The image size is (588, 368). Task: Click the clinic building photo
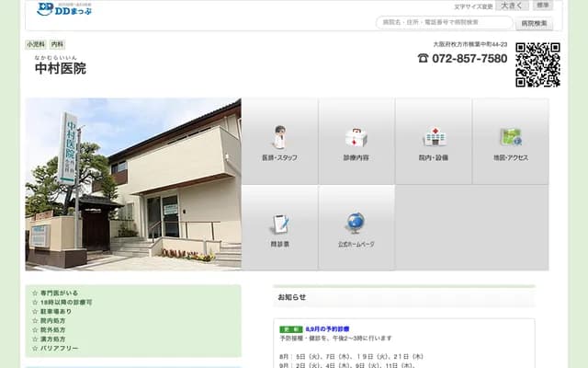click(133, 184)
